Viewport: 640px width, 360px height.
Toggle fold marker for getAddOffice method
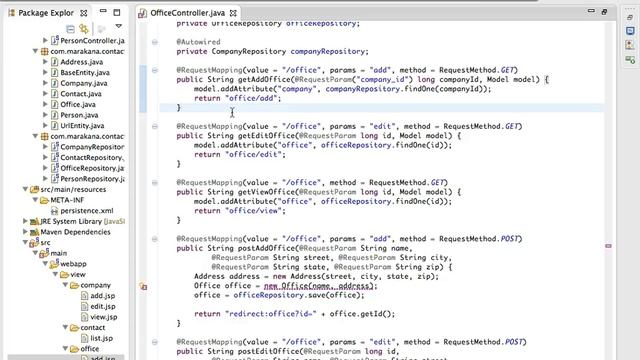click(155, 70)
